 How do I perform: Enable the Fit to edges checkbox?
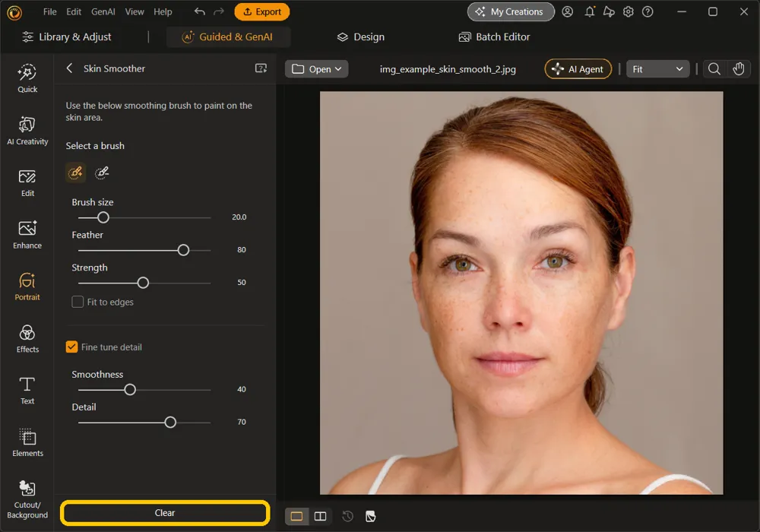pos(78,302)
